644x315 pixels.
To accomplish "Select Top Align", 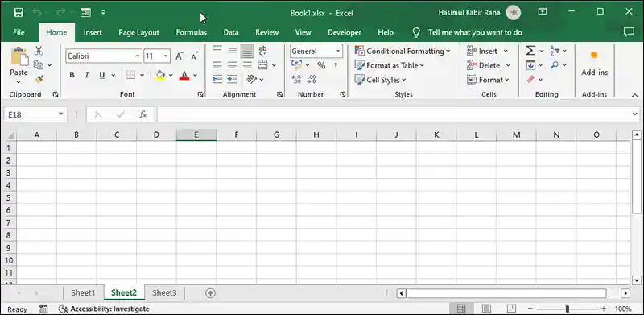I will point(217,51).
